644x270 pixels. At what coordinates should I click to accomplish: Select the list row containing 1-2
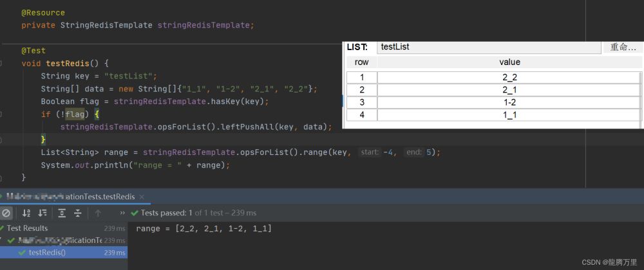(x=509, y=103)
